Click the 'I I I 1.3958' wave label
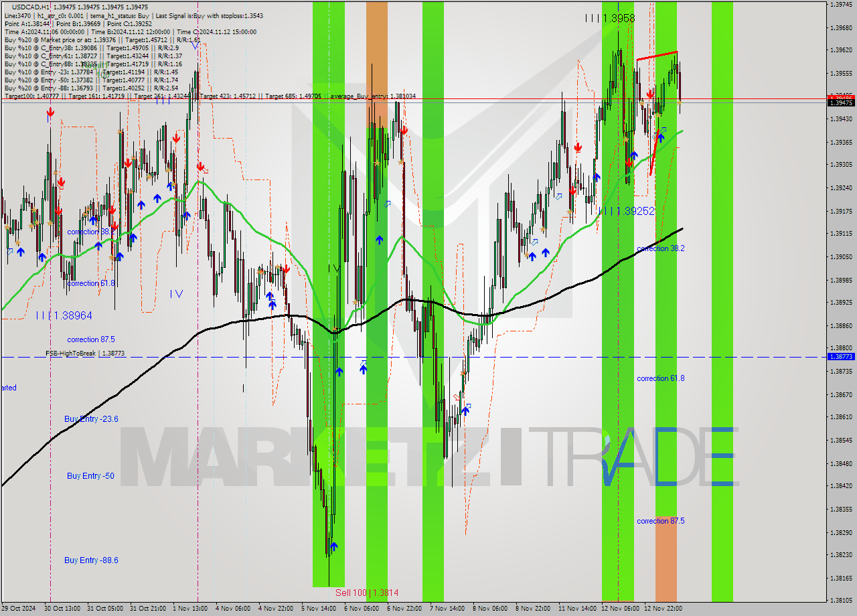857x616 pixels. coord(609,19)
